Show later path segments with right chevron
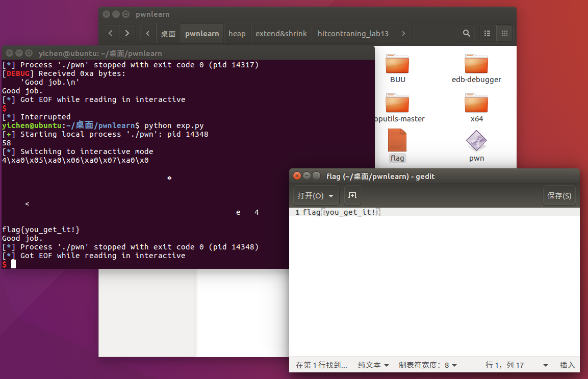588x379 pixels. [403, 33]
